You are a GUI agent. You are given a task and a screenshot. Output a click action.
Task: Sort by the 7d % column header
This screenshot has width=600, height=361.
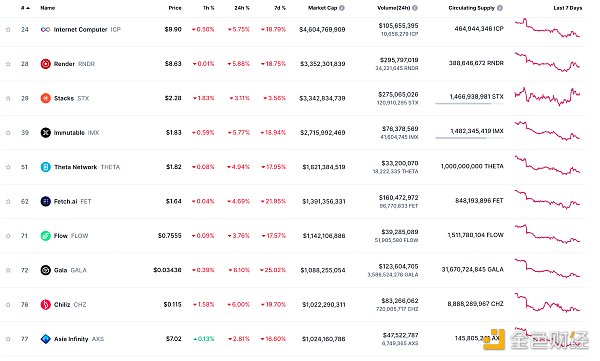pos(280,8)
